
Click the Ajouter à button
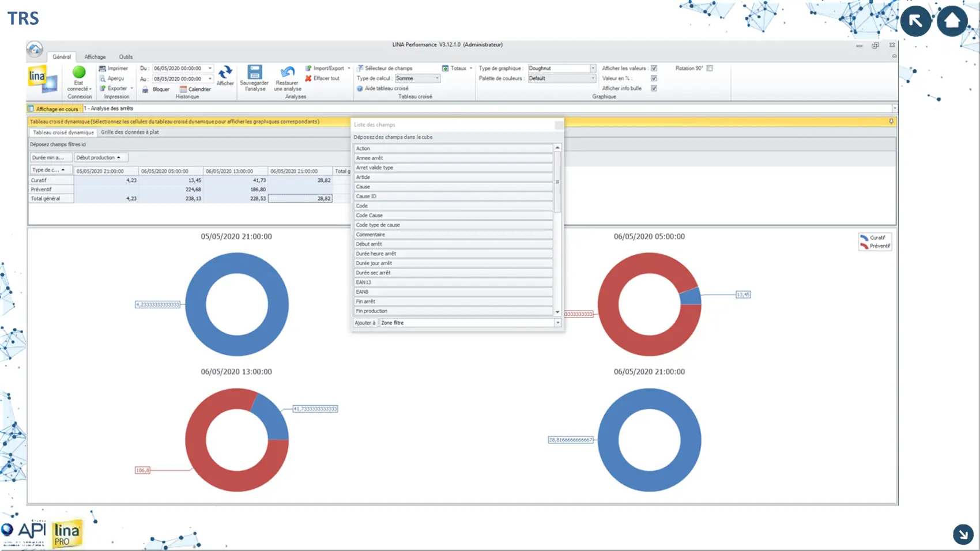point(365,323)
